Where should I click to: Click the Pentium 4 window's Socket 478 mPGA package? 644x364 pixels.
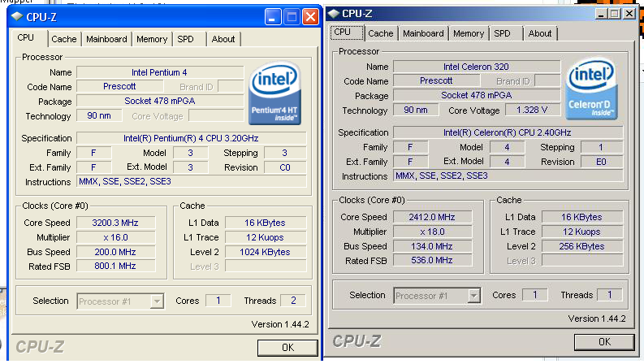(x=160, y=101)
